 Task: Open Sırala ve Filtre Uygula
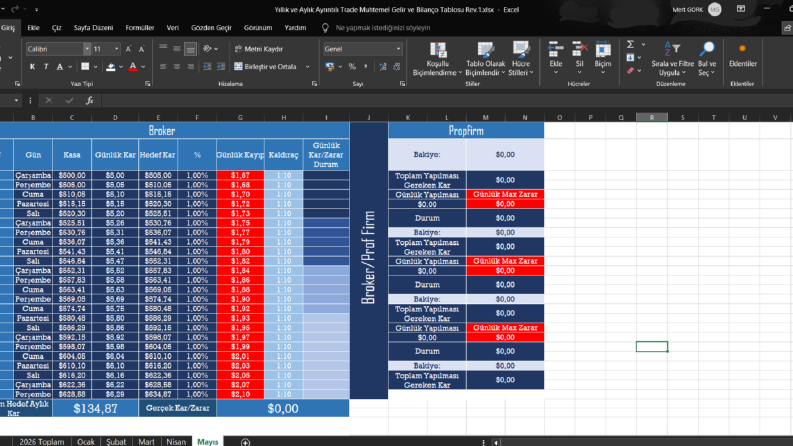tap(673, 59)
